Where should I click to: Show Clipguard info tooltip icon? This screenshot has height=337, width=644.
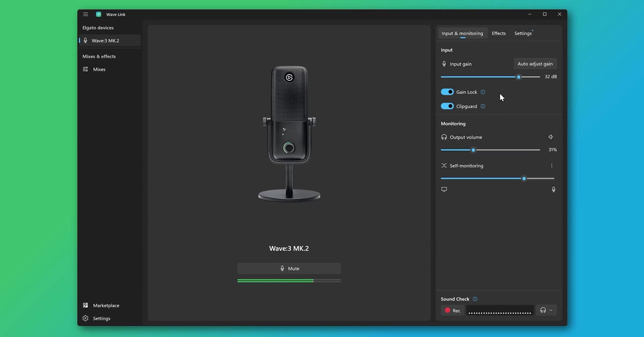[x=482, y=106]
